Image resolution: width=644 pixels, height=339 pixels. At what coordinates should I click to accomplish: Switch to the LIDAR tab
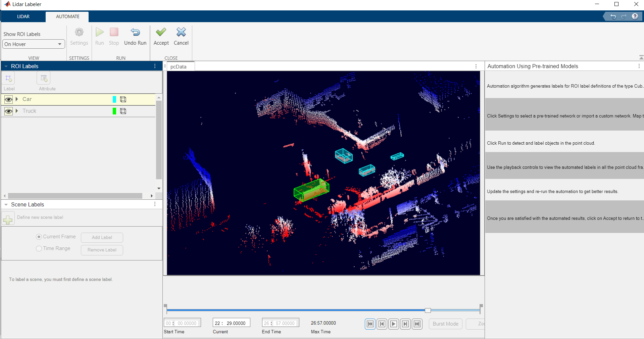point(23,16)
